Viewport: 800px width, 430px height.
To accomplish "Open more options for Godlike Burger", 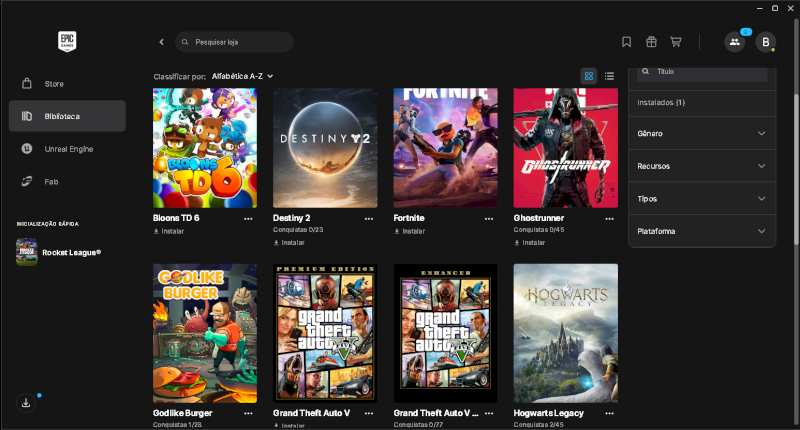I will (x=248, y=414).
